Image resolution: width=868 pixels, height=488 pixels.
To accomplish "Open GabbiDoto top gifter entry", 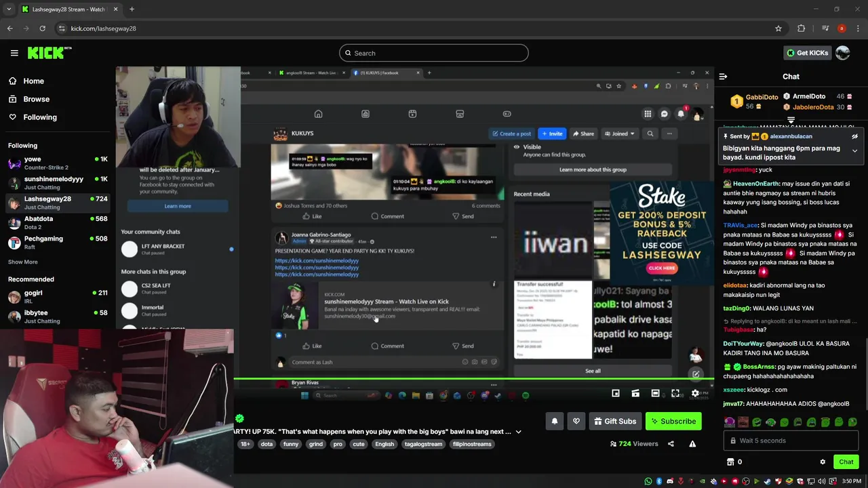I will tap(753, 102).
